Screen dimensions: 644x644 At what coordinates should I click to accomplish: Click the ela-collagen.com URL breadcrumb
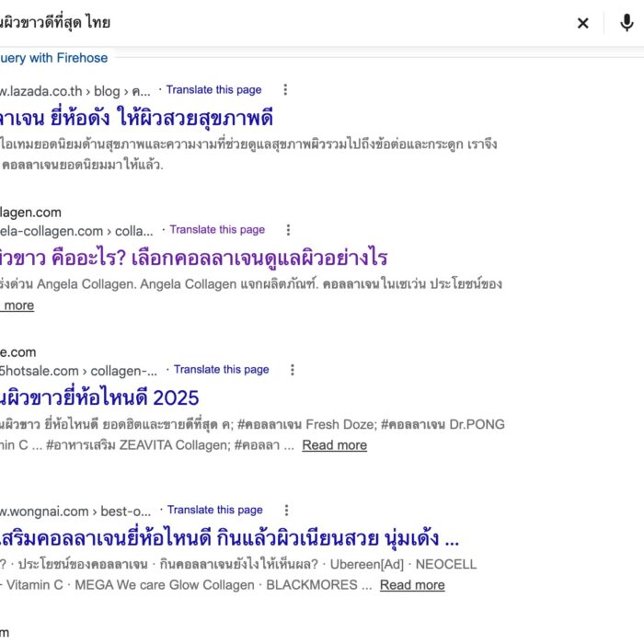(76, 231)
